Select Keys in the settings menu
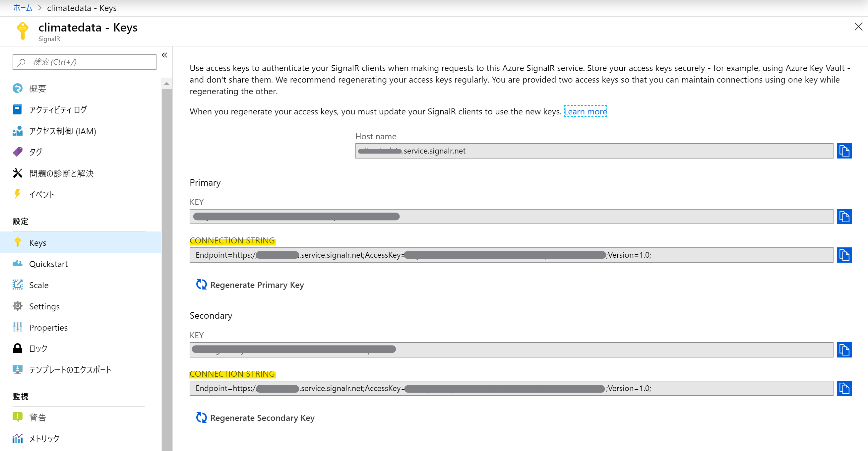This screenshot has width=868, height=451. click(x=38, y=242)
